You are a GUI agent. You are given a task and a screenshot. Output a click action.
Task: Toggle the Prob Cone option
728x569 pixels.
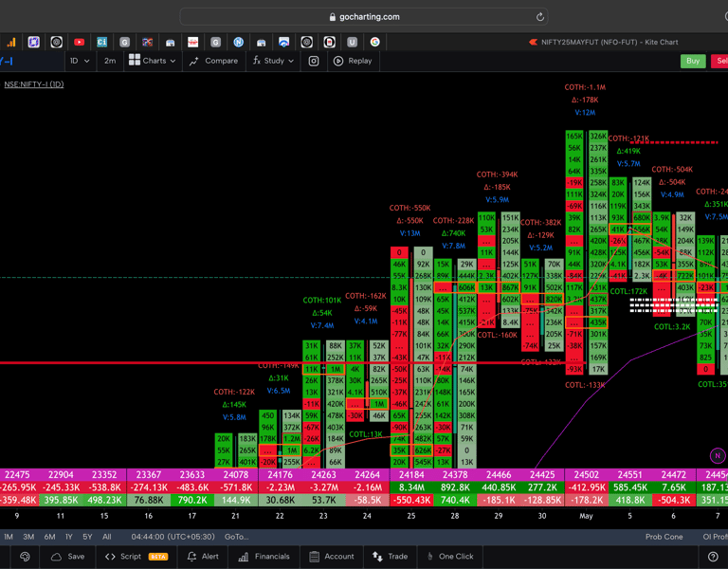[664, 537]
